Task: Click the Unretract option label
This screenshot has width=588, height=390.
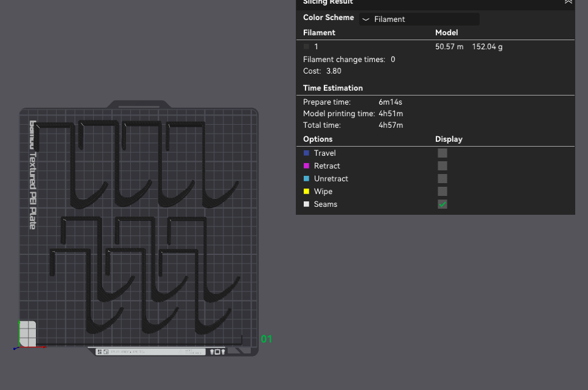Action: point(331,178)
